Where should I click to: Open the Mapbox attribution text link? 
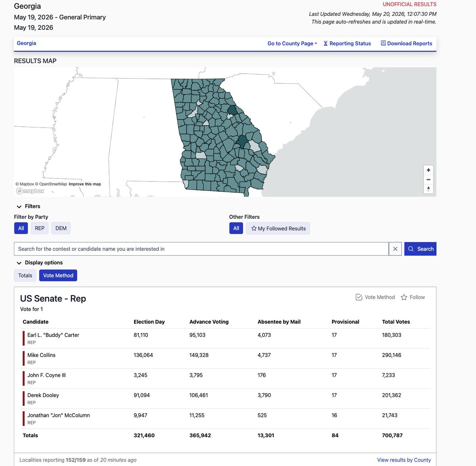point(25,184)
